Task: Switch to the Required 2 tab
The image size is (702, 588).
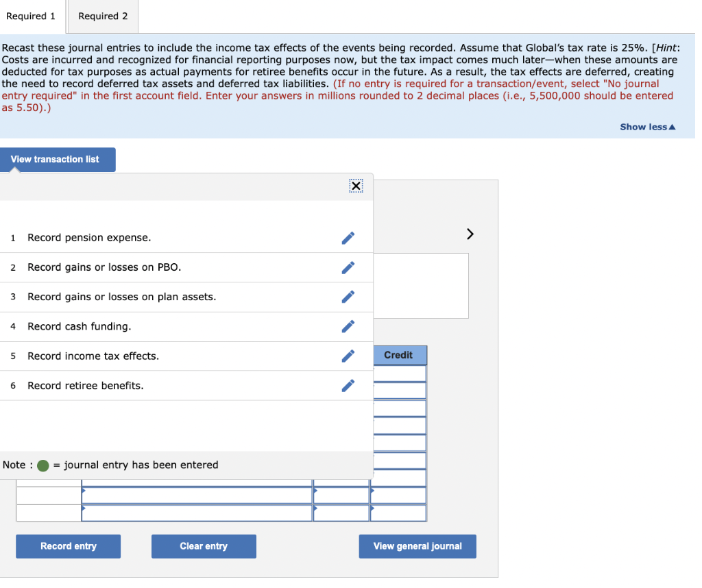Action: [102, 16]
